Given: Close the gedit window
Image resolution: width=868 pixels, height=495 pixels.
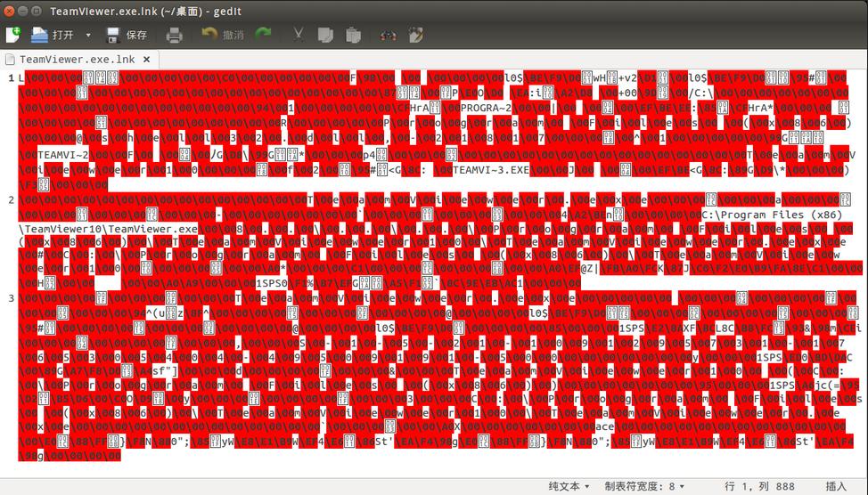Looking at the screenshot, I should coord(9,11).
